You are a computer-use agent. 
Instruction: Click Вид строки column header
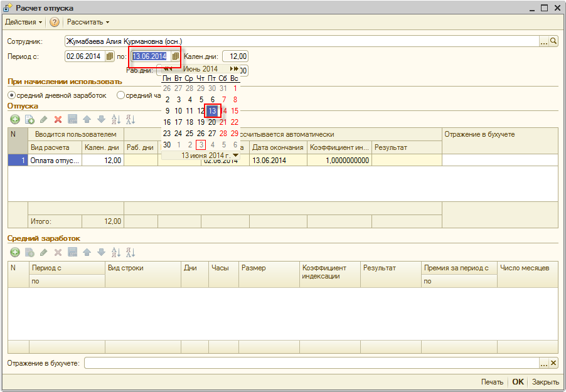143,275
